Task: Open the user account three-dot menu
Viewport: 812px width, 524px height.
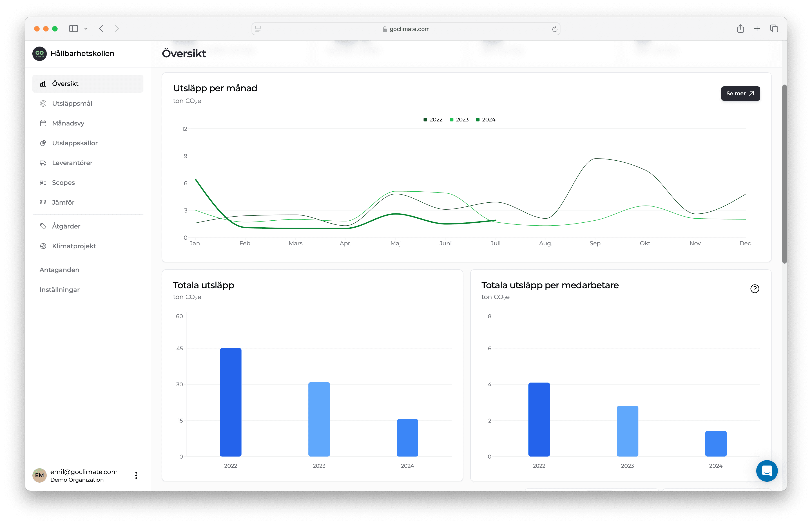Action: coord(136,475)
